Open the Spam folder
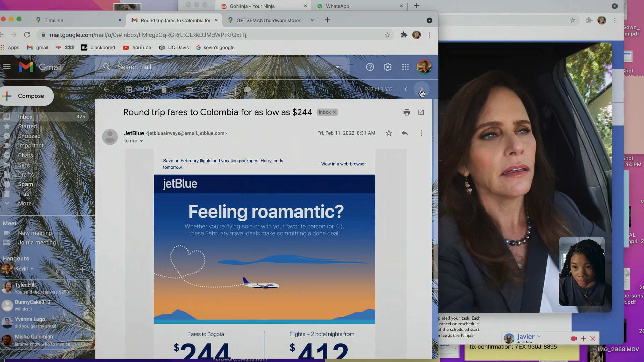 [25, 184]
